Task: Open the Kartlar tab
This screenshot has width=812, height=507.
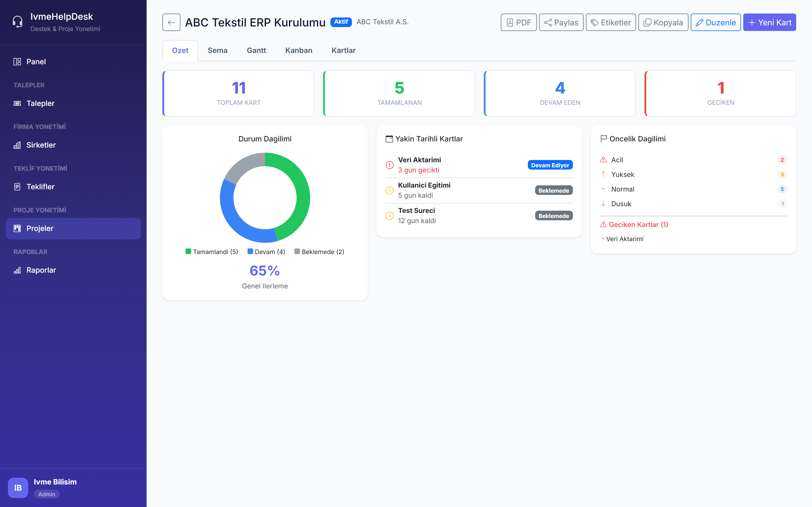Action: [x=343, y=50]
